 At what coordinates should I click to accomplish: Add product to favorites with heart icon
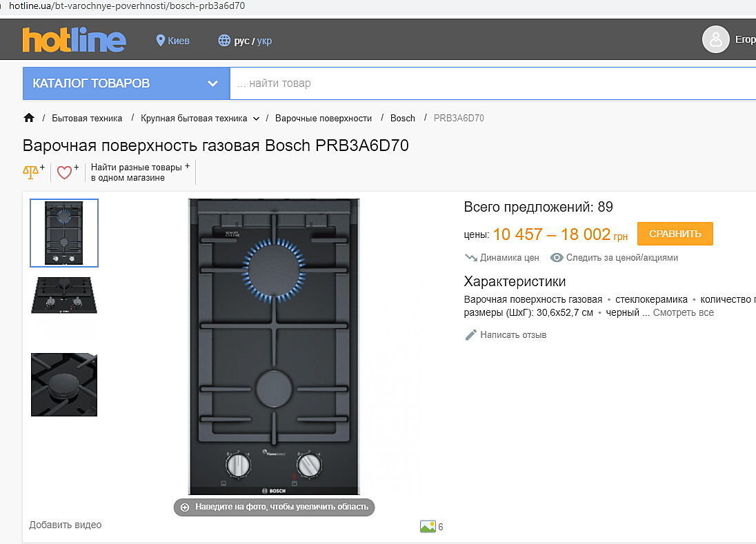click(65, 172)
